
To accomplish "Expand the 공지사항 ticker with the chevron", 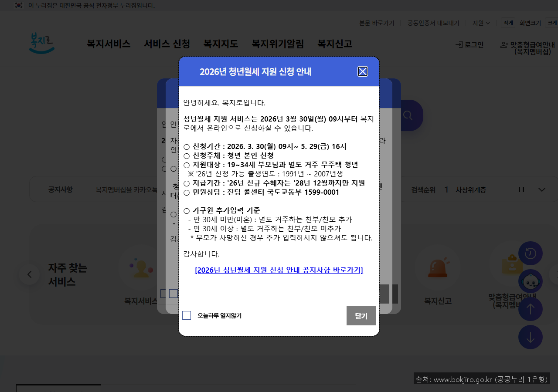I will tap(541, 189).
